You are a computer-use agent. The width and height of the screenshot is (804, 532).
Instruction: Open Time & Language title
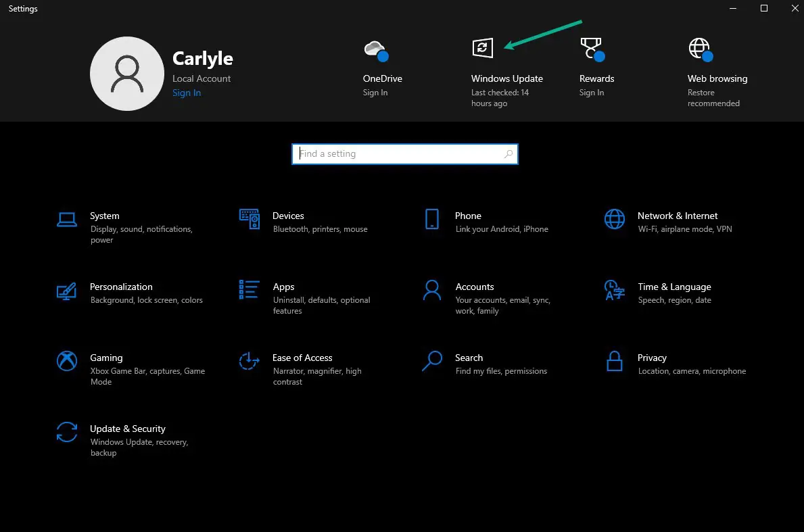[674, 287]
